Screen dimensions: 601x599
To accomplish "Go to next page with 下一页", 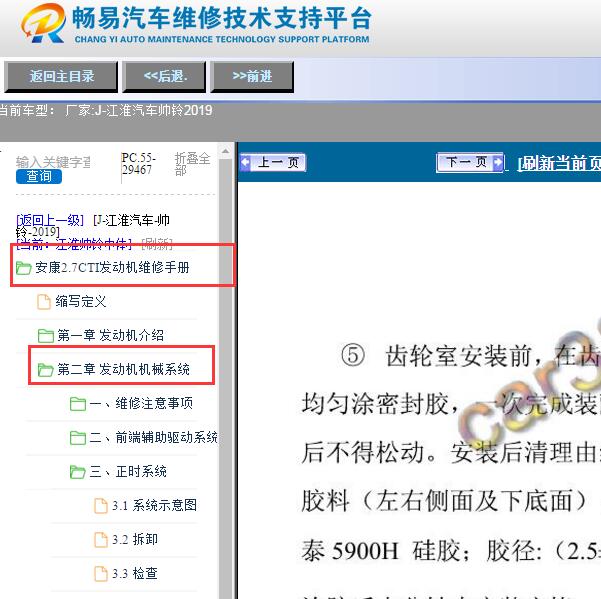I will tap(470, 162).
